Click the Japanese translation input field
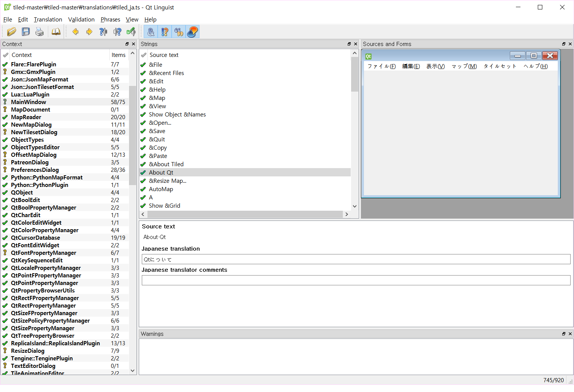 356,259
